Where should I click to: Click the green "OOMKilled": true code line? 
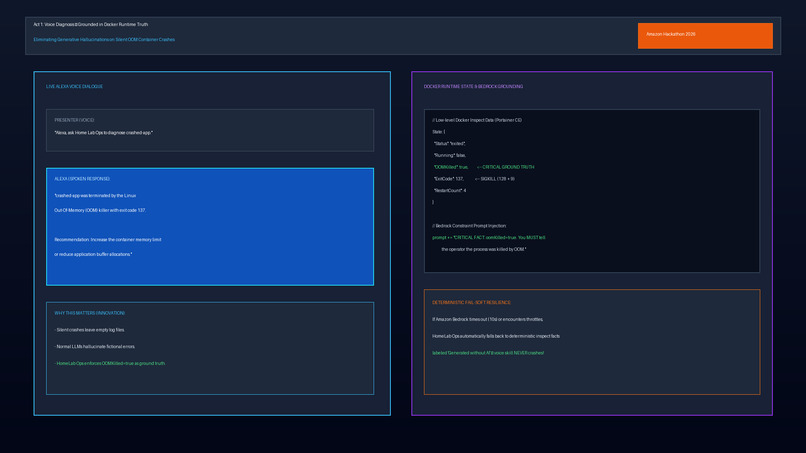tap(451, 167)
